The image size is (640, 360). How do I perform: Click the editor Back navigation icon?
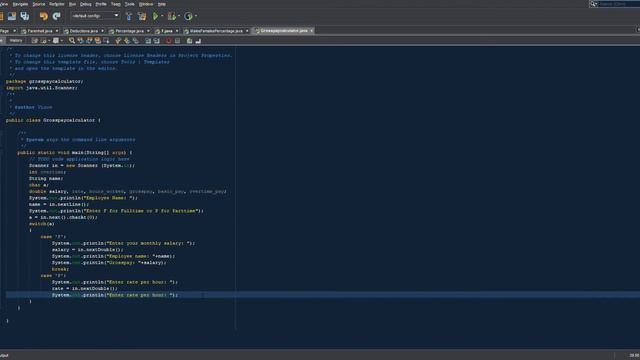[43, 40]
